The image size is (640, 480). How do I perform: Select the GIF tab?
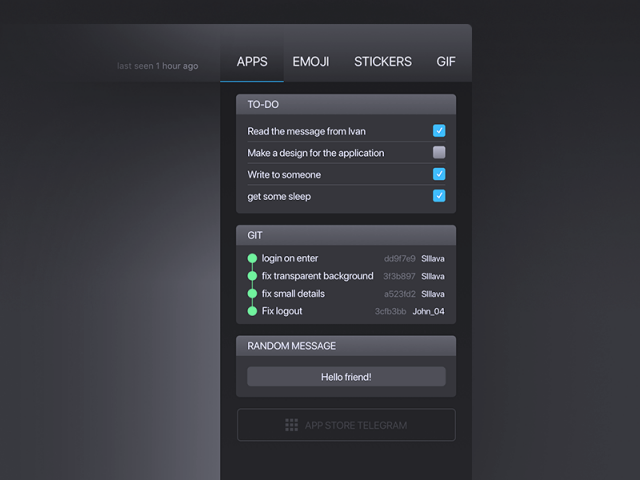point(446,62)
